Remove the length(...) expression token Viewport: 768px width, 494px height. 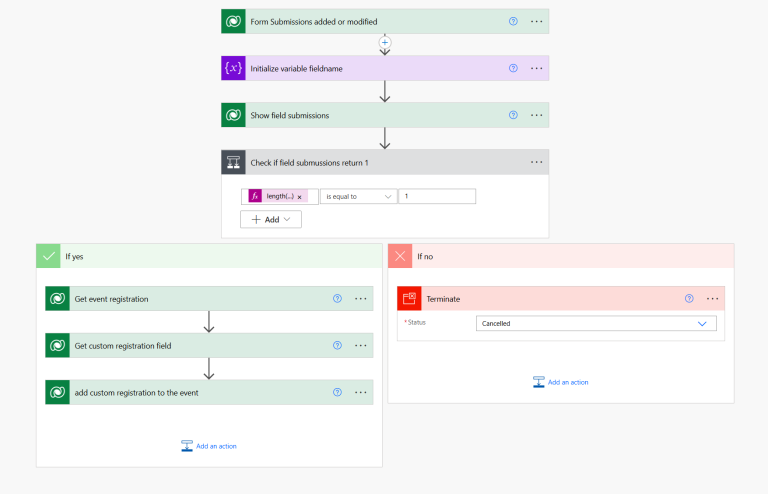click(x=299, y=197)
